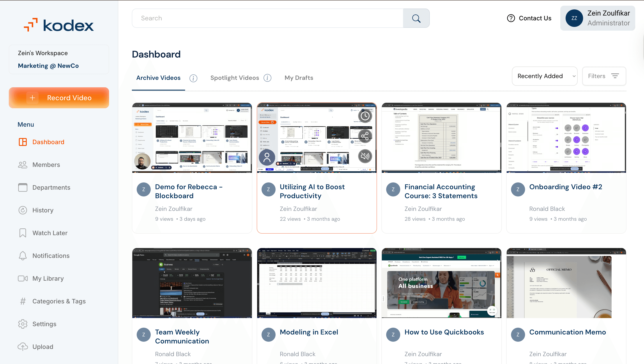Click author Z avatar of Demo for Rebecca
The image size is (644, 364).
143,189
